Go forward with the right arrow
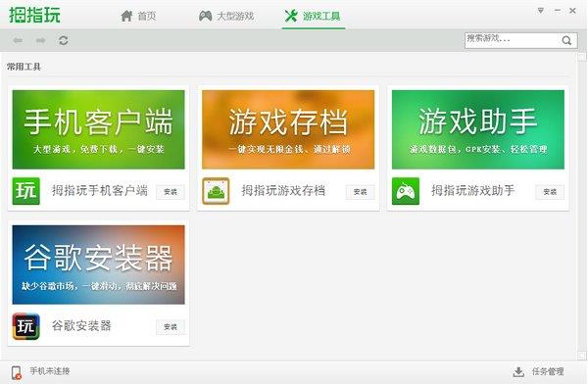 coord(41,40)
